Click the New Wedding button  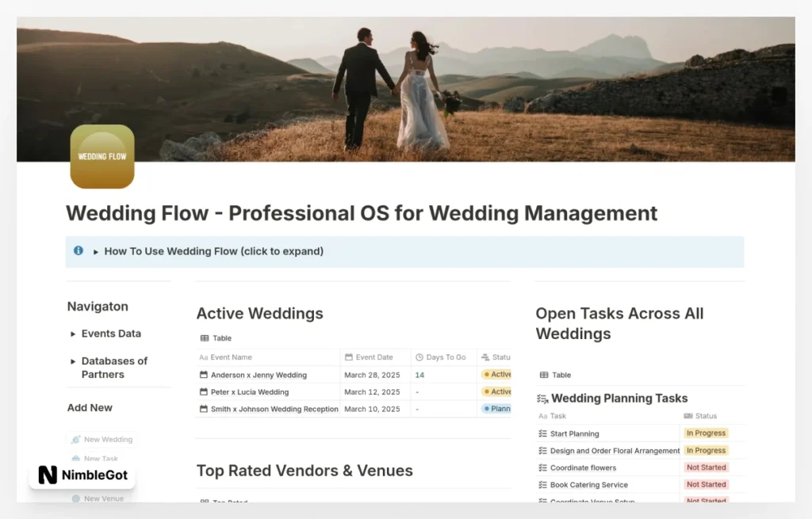(102, 439)
